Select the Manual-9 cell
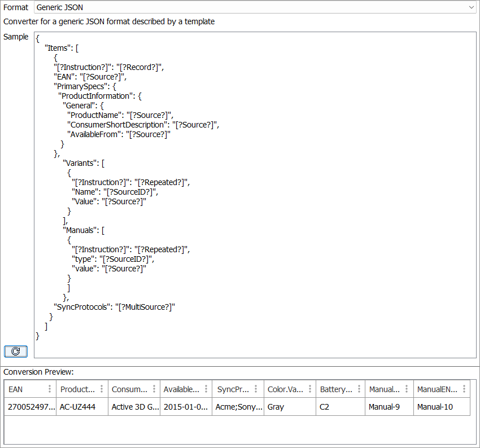Viewport: 480px width, 448px height. [389, 407]
